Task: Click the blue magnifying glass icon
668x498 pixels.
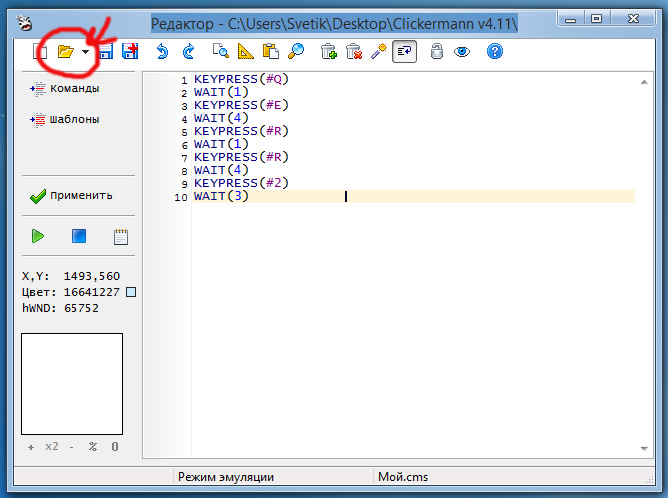Action: click(x=296, y=51)
